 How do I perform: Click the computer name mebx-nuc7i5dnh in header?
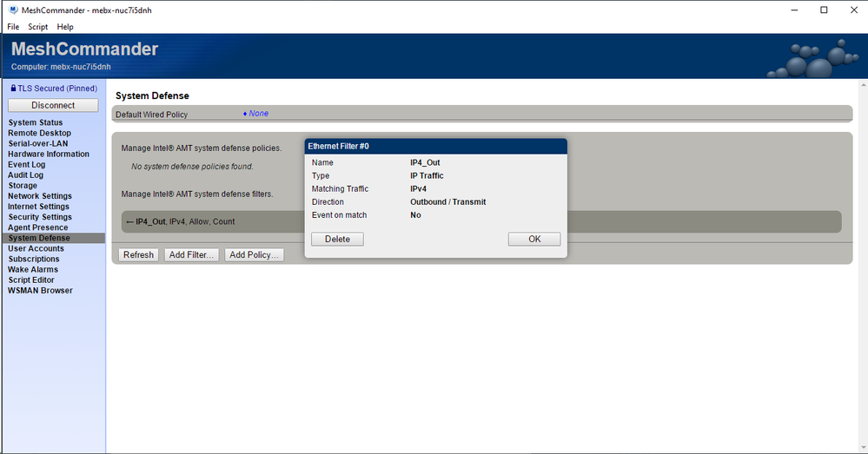(81, 67)
